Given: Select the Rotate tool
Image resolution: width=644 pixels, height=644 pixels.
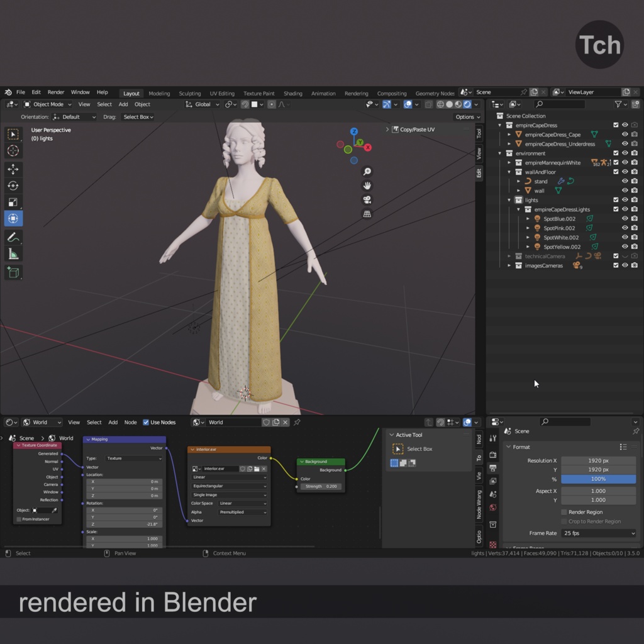Looking at the screenshot, I should 14,185.
